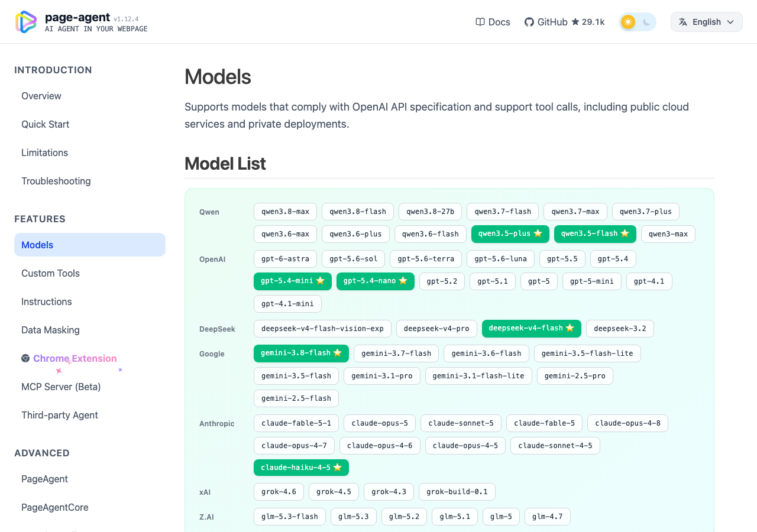Select the gpt-4.1-mini model chip
Image resolution: width=757 pixels, height=532 pixels.
[x=287, y=304]
